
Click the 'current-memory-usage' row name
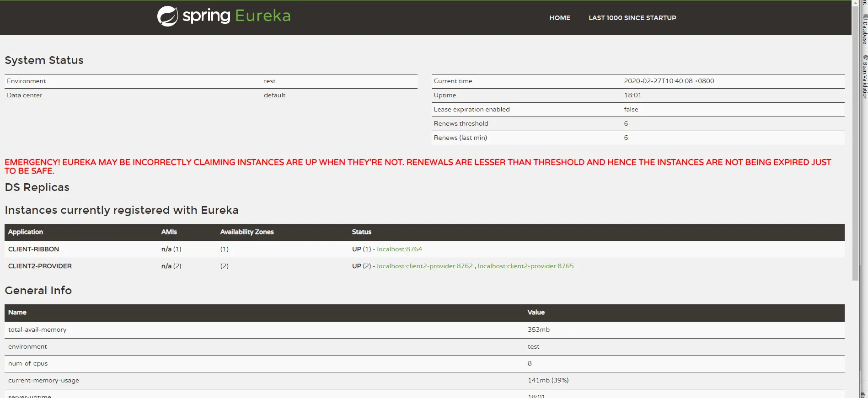(43, 380)
